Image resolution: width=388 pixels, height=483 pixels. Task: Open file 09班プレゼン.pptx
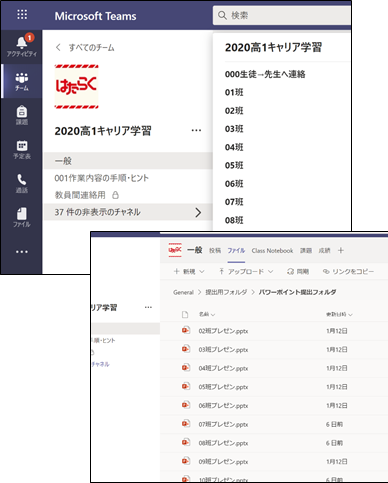click(x=223, y=462)
